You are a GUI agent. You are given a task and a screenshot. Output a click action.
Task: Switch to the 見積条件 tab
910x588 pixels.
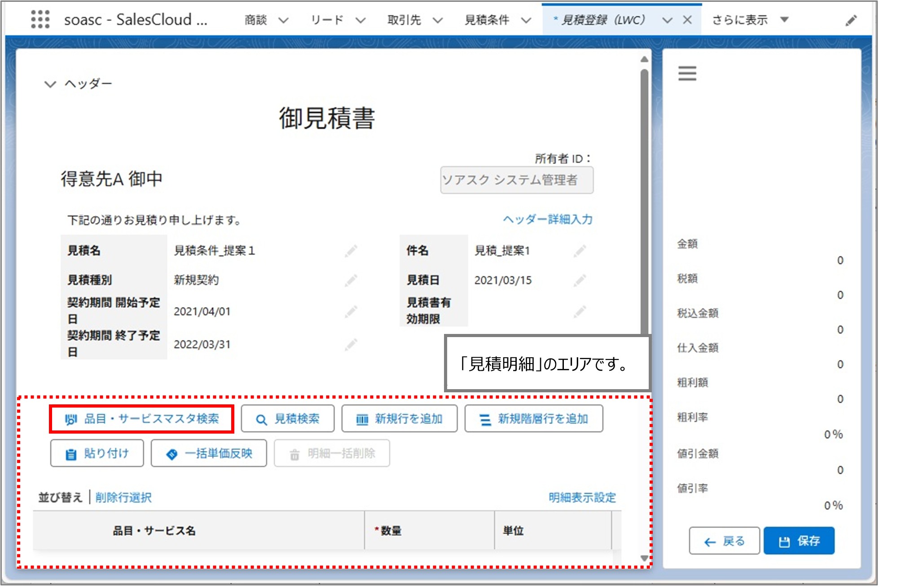pyautogui.click(x=488, y=20)
